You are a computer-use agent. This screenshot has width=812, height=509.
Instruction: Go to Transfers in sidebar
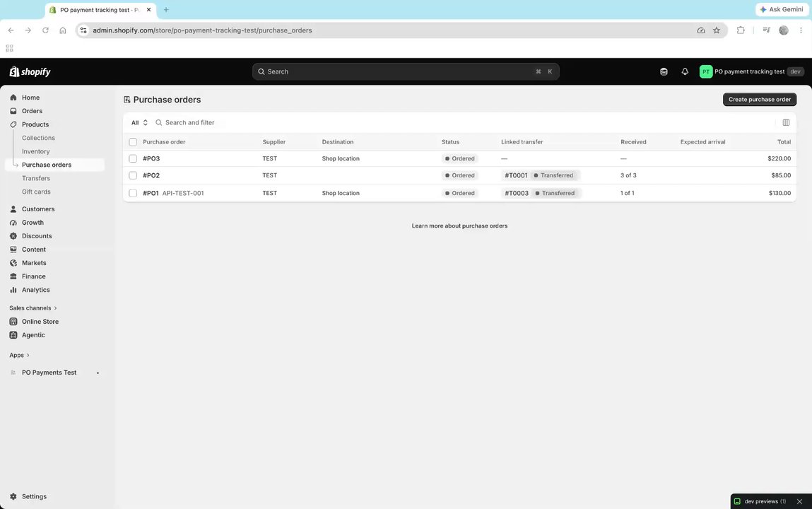(x=36, y=178)
